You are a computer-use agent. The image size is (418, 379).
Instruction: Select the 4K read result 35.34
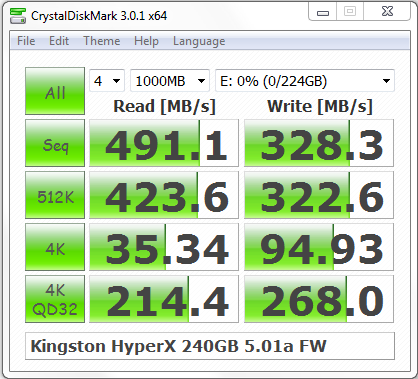(164, 247)
